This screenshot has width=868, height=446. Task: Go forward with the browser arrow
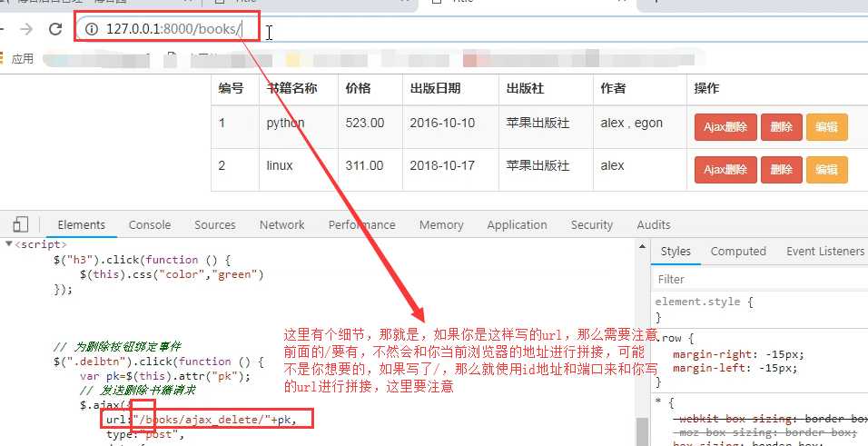25,29
